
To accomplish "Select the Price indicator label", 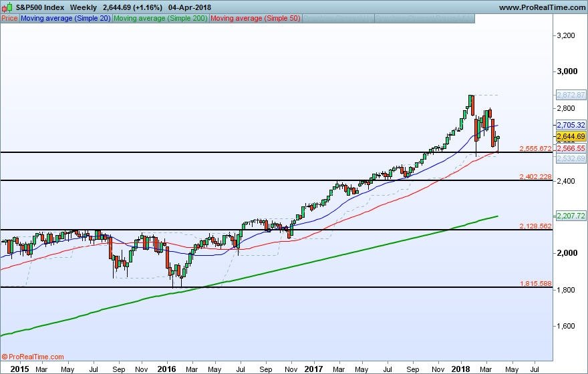I will click(9, 18).
